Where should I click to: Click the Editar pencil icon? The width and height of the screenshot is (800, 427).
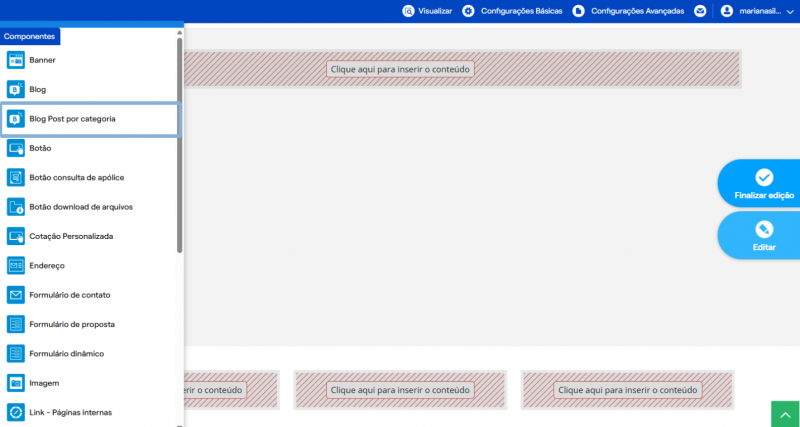(x=764, y=230)
